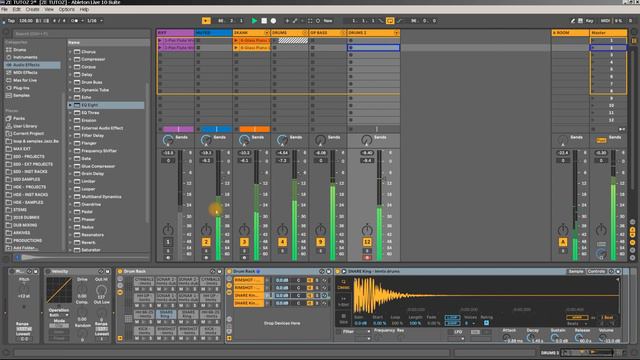Toggle the metronome in the control bar
Screen dimensions: 640x360
75,20
